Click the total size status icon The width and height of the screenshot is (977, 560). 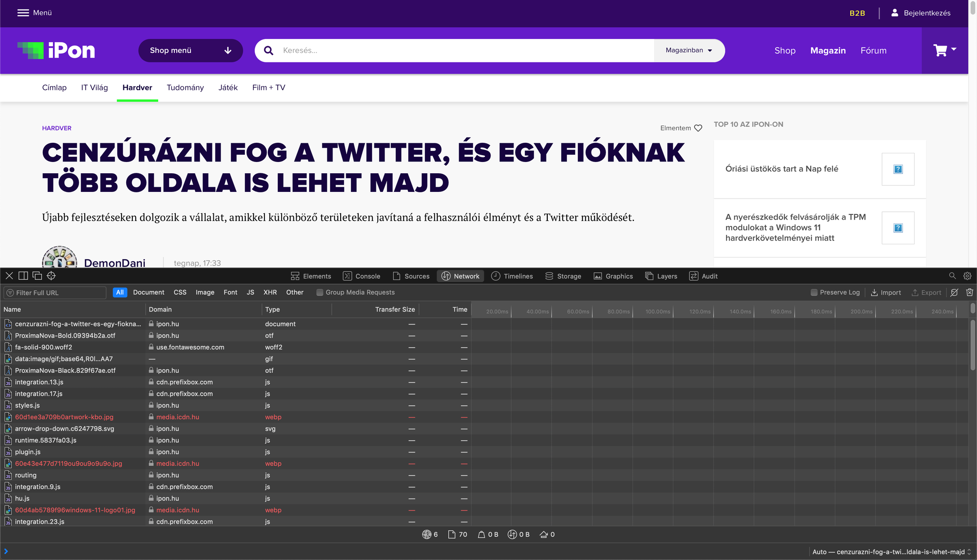click(481, 534)
